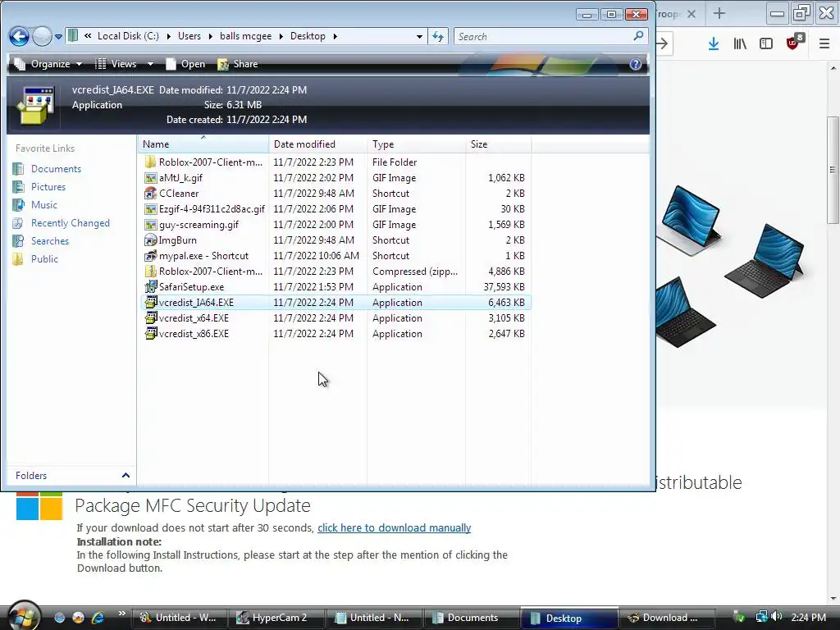Click the Explorer forward navigation arrow

42,36
